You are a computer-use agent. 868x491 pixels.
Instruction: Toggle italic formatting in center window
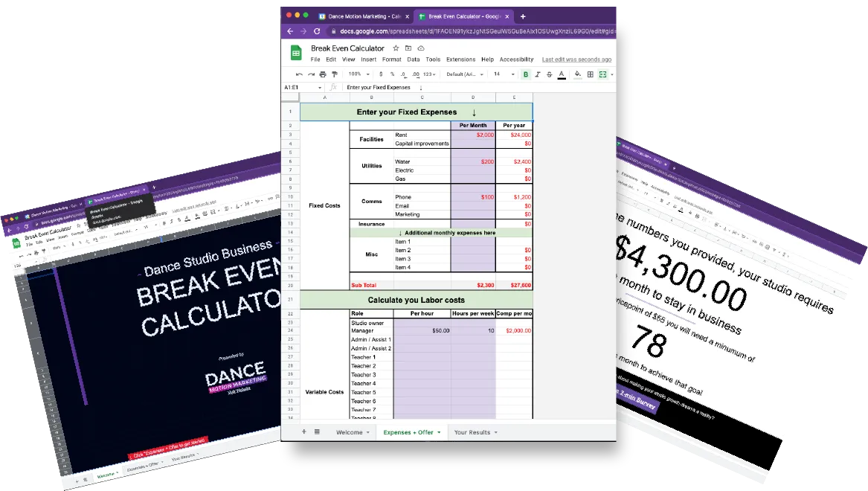[x=538, y=74]
